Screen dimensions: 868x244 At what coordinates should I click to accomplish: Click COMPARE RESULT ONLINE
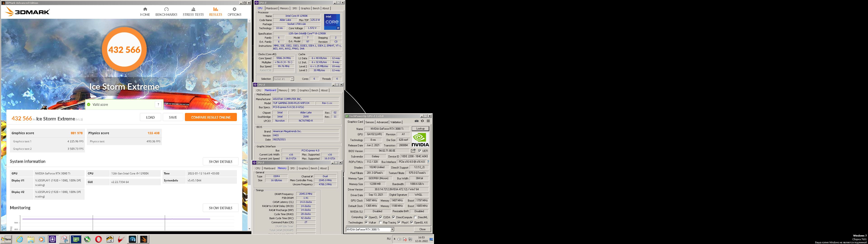[x=211, y=117]
